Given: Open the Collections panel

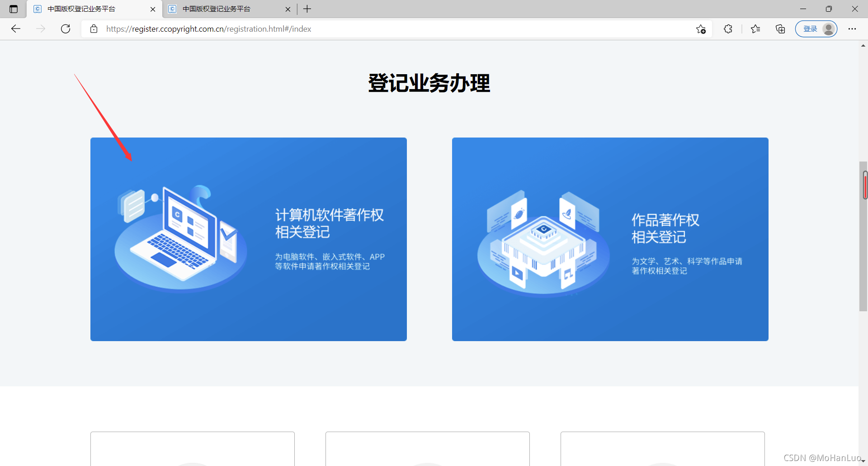Looking at the screenshot, I should pyautogui.click(x=780, y=29).
